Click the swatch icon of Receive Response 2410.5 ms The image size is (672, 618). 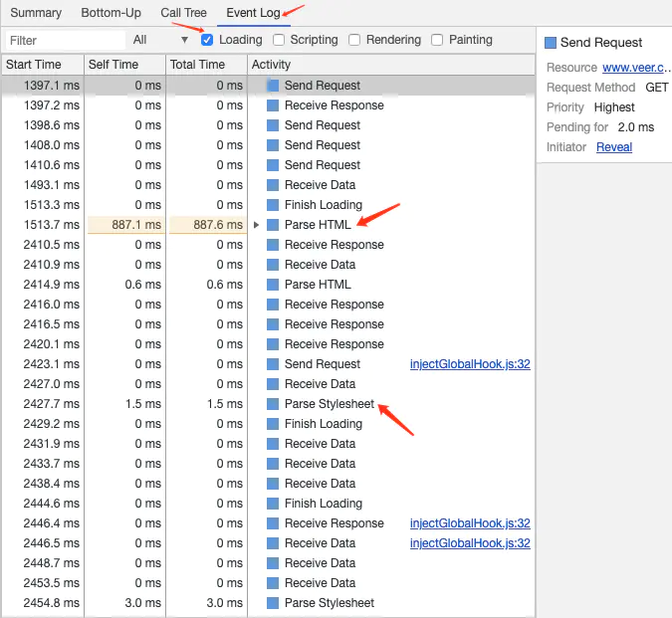(x=273, y=245)
